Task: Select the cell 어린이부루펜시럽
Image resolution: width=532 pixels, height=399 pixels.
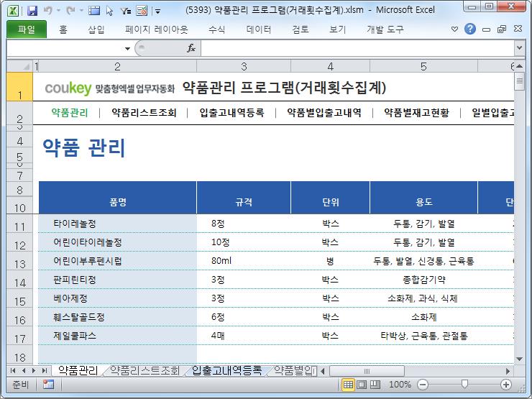Action: click(x=118, y=261)
